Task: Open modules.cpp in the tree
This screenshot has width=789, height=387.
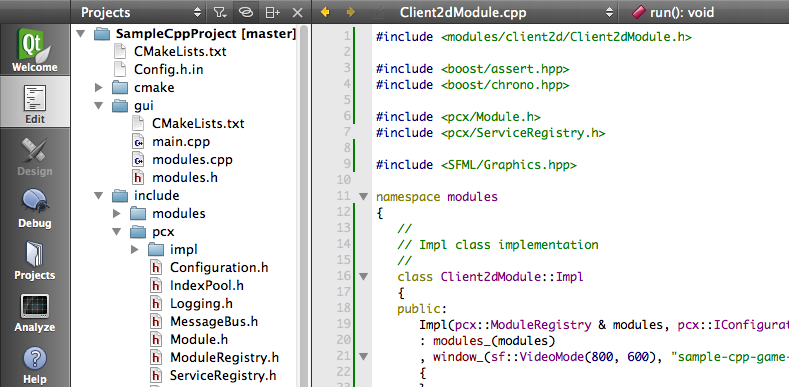Action: click(192, 160)
